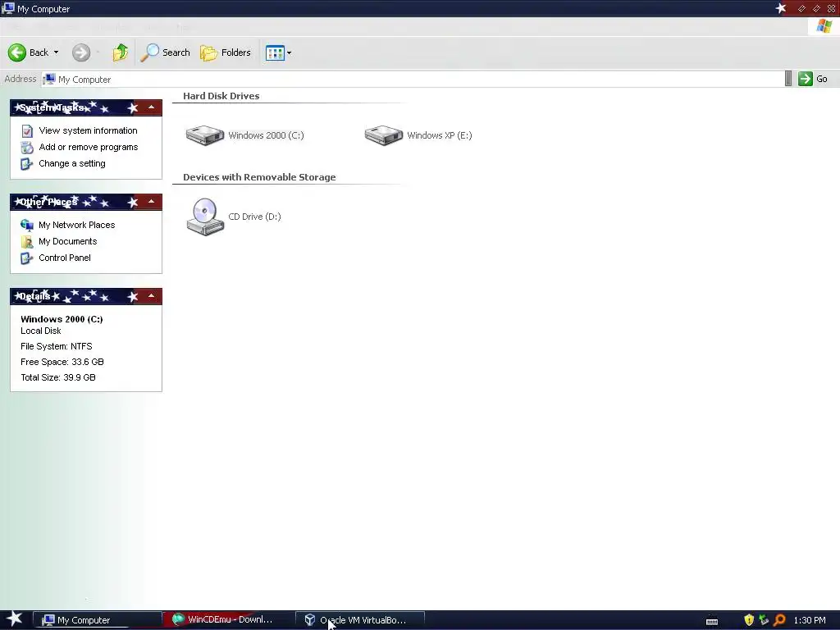Click the Change a setting link
This screenshot has height=630, width=840.
coord(72,164)
